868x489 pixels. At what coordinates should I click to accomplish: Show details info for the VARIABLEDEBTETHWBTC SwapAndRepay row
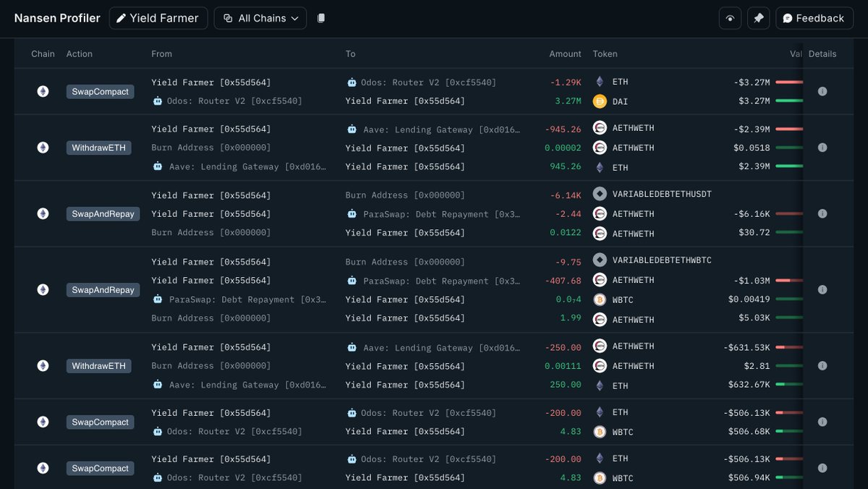pos(822,289)
